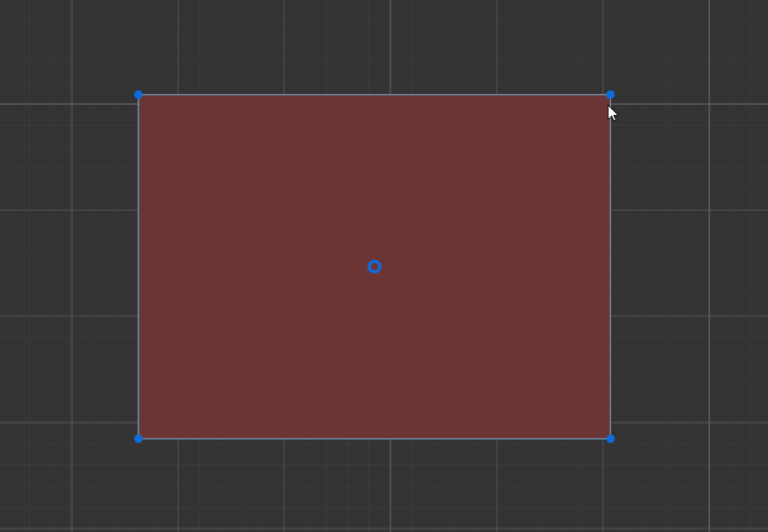This screenshot has width=768, height=532.
Task: Select the top-left corner handle of the rectangle
Action: 138,95
